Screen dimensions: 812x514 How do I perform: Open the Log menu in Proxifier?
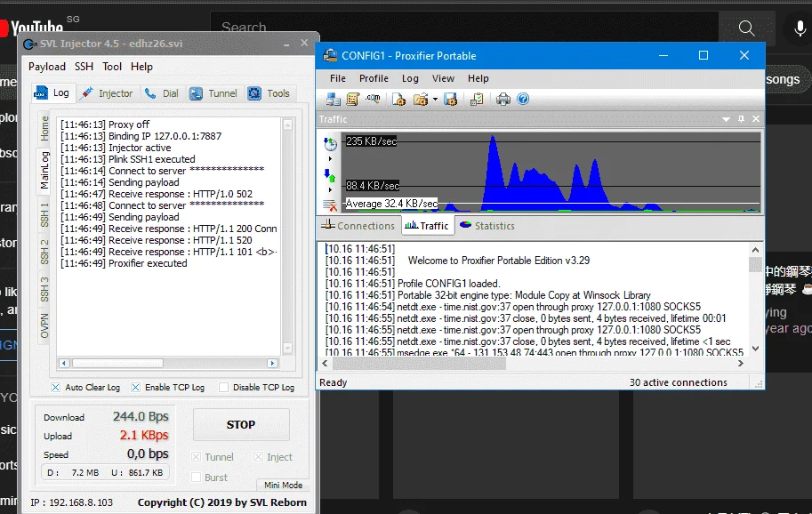(410, 78)
